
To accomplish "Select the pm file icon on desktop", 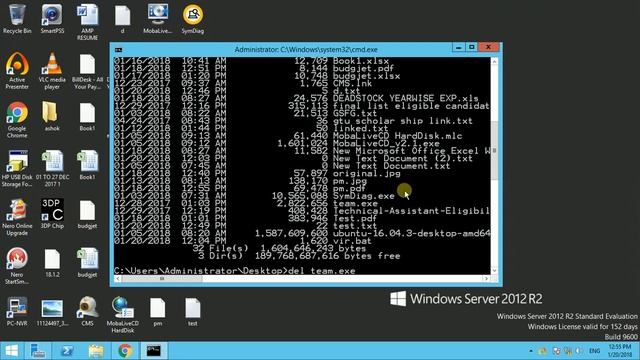I will (x=158, y=312).
